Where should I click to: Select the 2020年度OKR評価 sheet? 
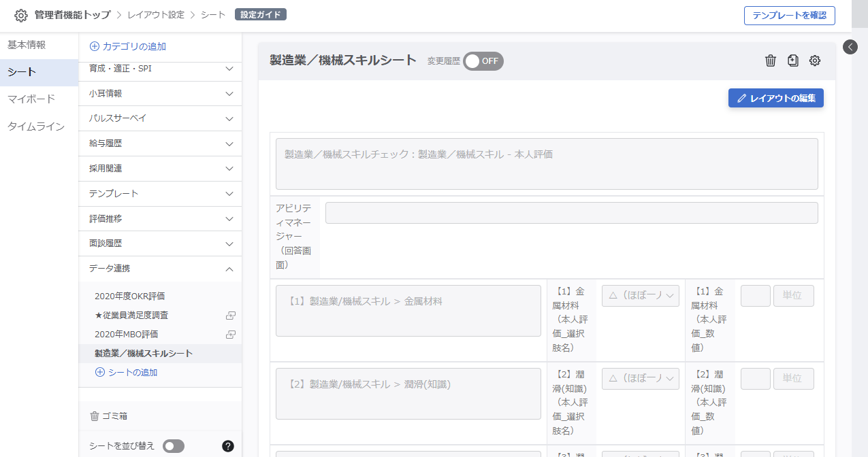click(130, 297)
